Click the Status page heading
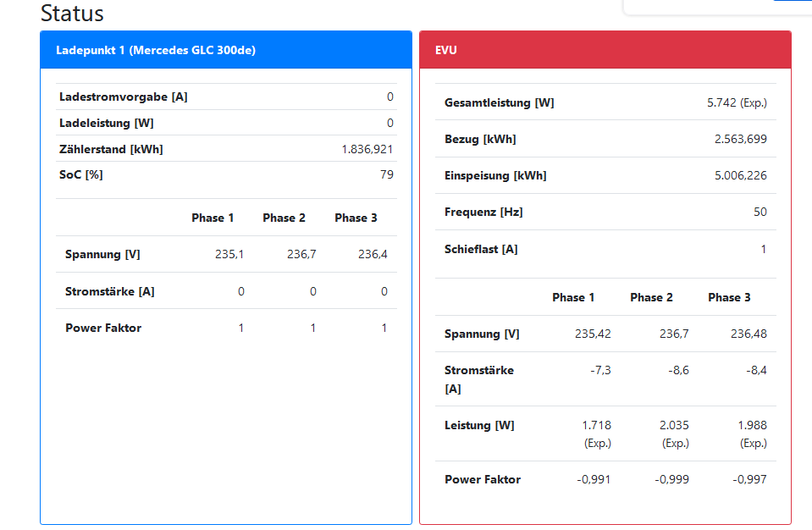This screenshot has height=530, width=812. pos(72,14)
